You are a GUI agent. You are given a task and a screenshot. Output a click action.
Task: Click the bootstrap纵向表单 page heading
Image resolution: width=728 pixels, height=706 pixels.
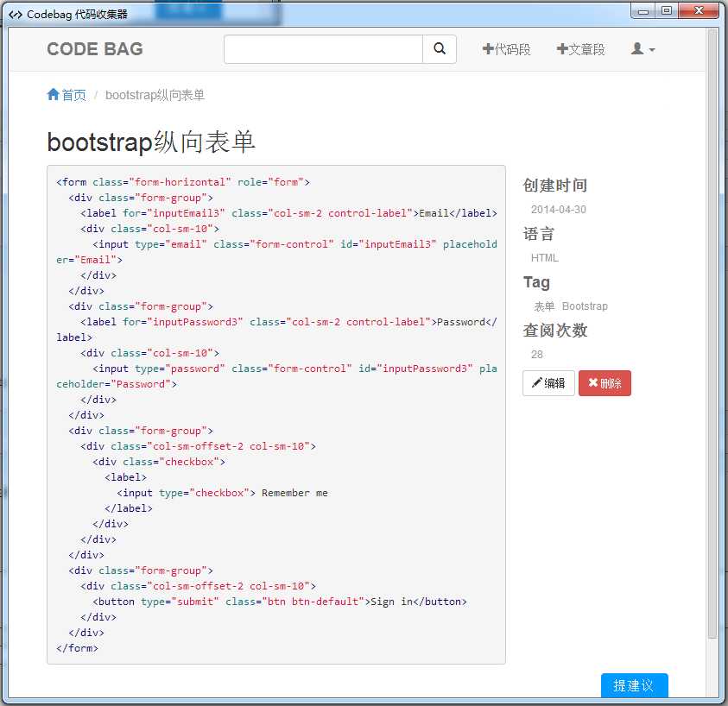(x=151, y=142)
